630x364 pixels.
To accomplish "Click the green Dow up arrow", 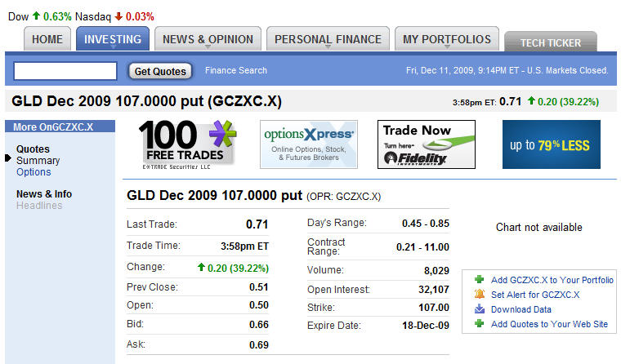I will point(36,16).
